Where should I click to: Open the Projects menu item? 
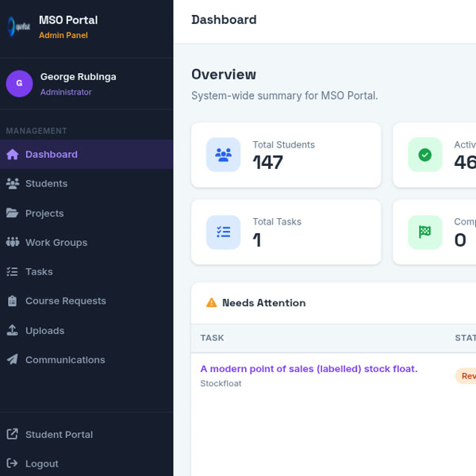click(86, 213)
